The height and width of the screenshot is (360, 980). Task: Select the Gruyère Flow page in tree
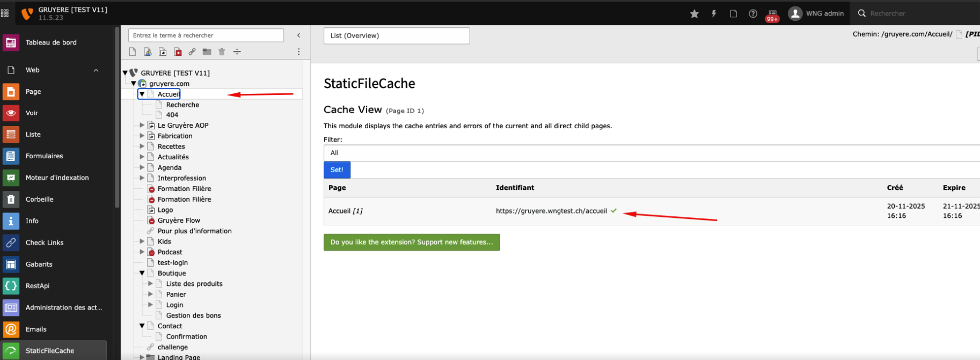[179, 221]
